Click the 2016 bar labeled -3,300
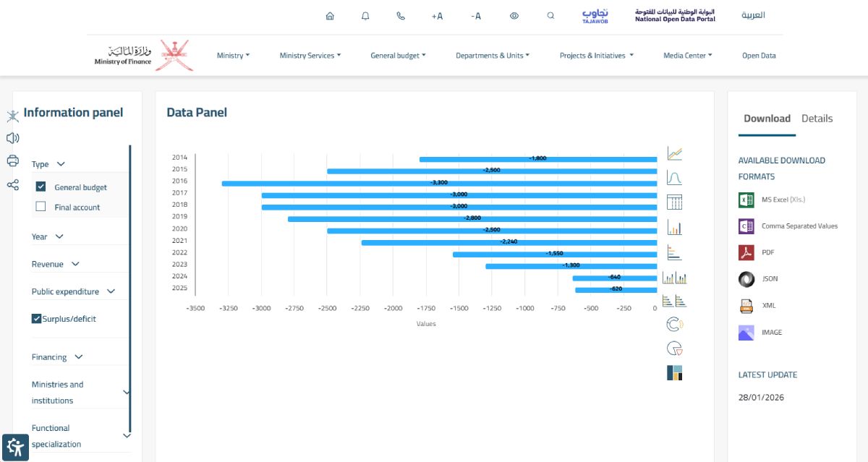Screen dimensions: 868x462 coord(439,183)
